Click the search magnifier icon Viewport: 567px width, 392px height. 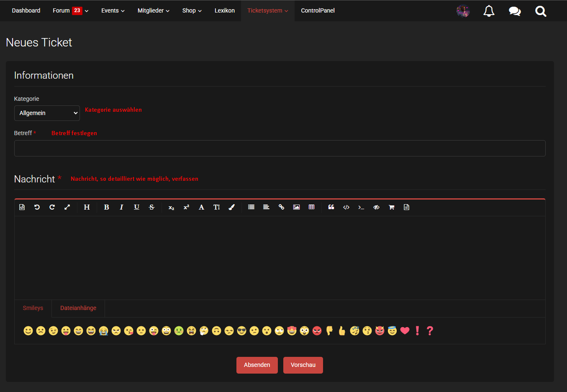pos(541,11)
